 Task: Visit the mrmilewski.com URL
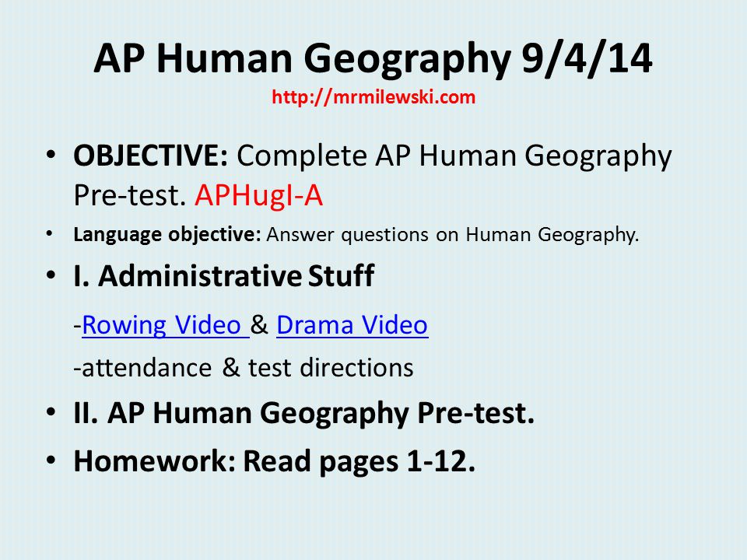(373, 97)
